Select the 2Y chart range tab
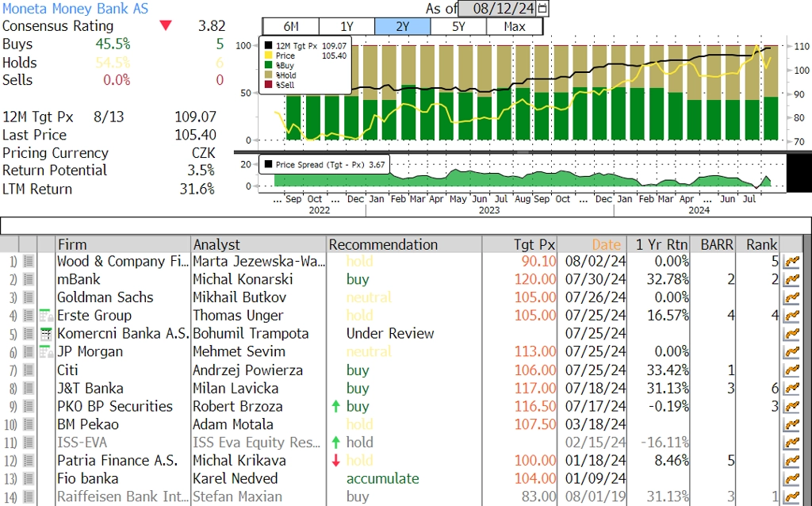The image size is (812, 506). (x=402, y=26)
